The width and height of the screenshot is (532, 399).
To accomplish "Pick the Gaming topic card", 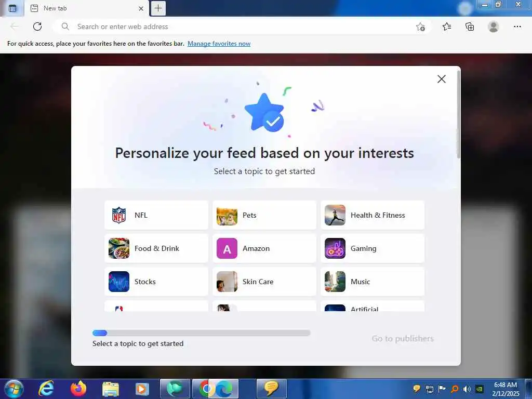I will [373, 248].
